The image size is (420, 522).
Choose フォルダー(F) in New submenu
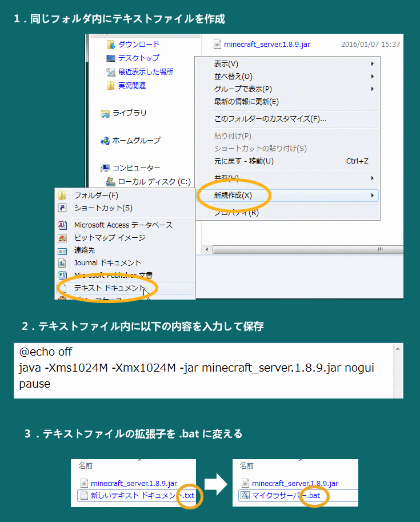(125, 196)
